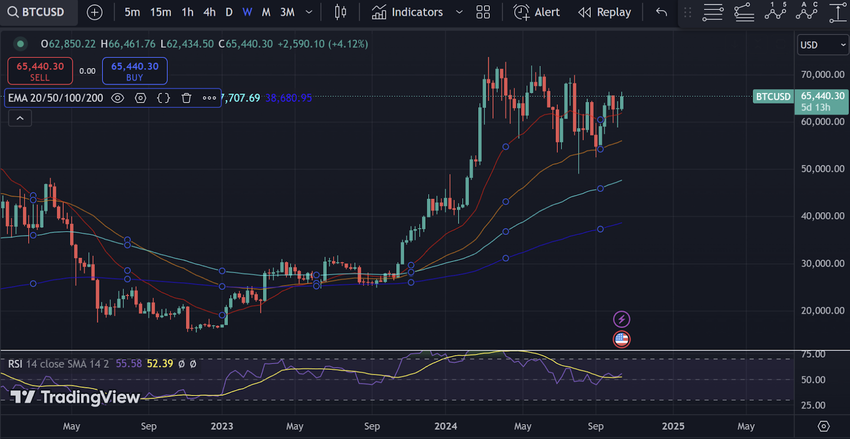Image resolution: width=850 pixels, height=439 pixels.
Task: Click the BTCUSD price axis label
Action: coord(774,96)
